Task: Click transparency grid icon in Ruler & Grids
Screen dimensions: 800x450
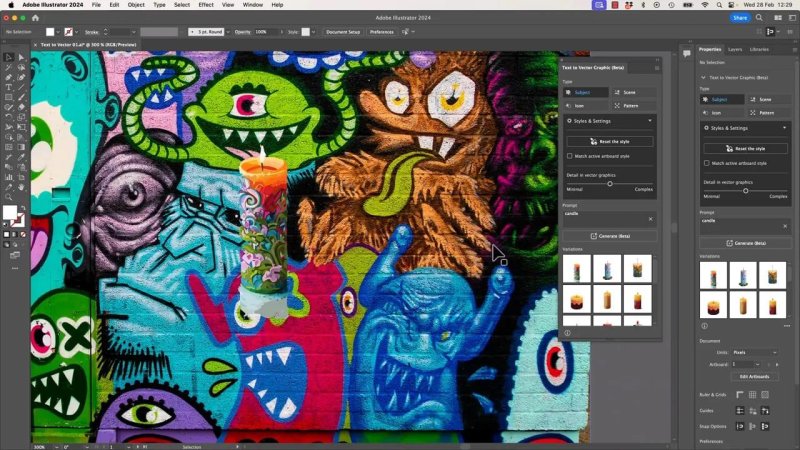Action: pyautogui.click(x=765, y=394)
